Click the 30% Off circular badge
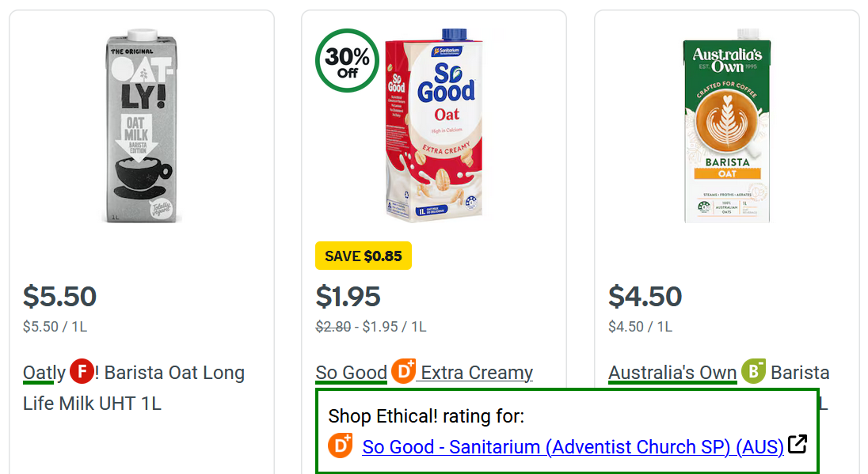868x474 pixels. coord(347,62)
